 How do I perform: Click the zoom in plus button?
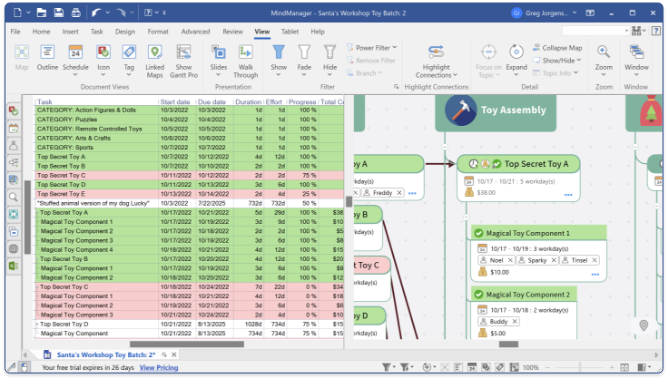click(x=612, y=367)
